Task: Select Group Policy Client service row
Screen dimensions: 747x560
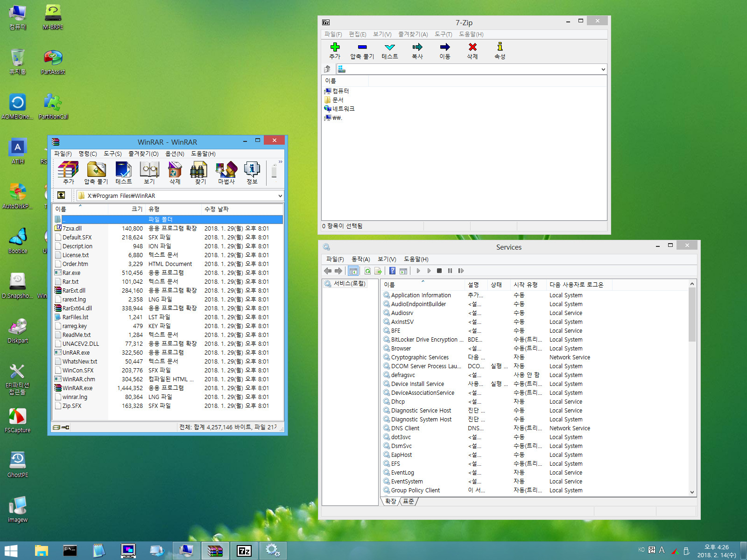Action: tap(535, 490)
